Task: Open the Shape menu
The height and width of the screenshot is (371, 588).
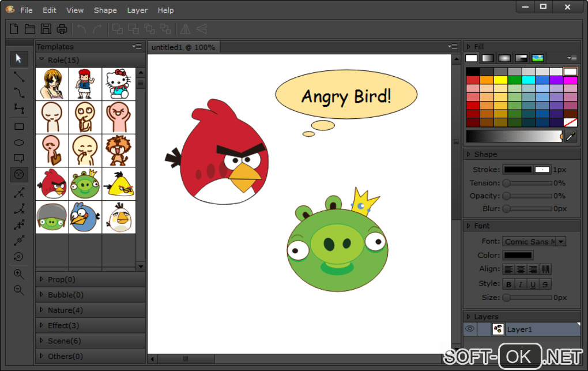Action: click(105, 10)
